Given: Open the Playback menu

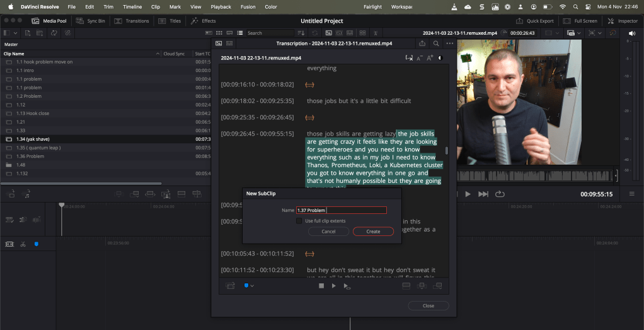Looking at the screenshot, I should (x=221, y=6).
